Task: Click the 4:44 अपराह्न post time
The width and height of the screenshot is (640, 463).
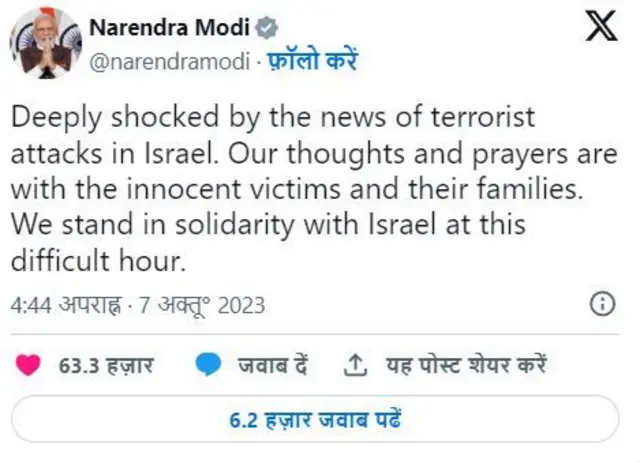Action: point(62,305)
